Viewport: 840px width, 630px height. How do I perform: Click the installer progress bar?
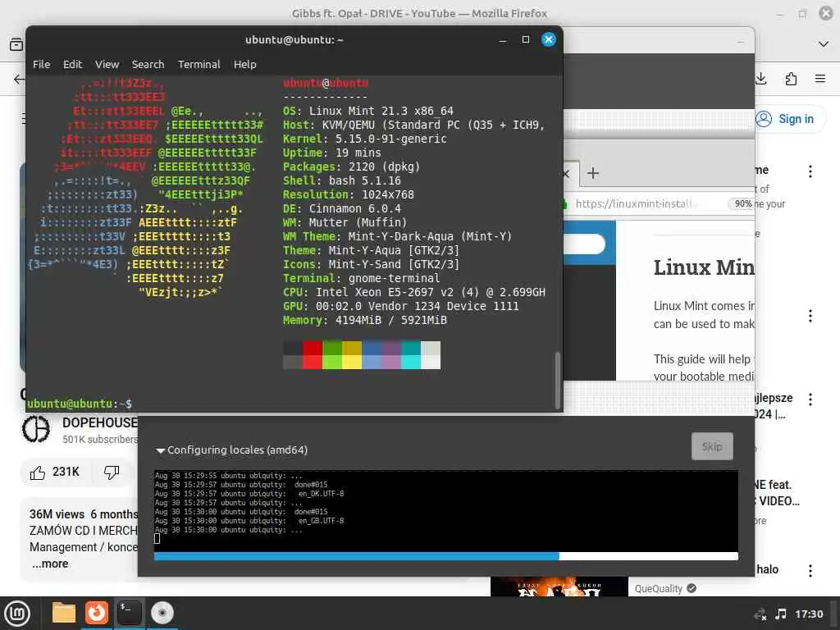(445, 556)
